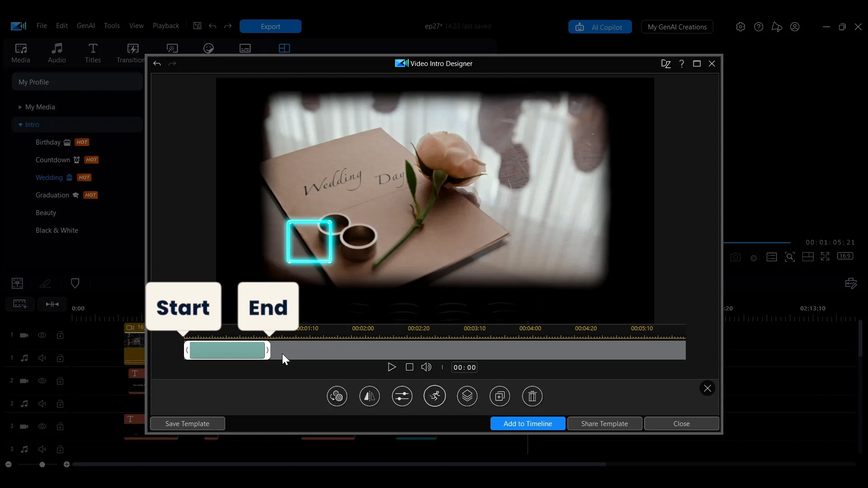Select the Countdown intro category
Screen dimensions: 868x488
(53, 160)
